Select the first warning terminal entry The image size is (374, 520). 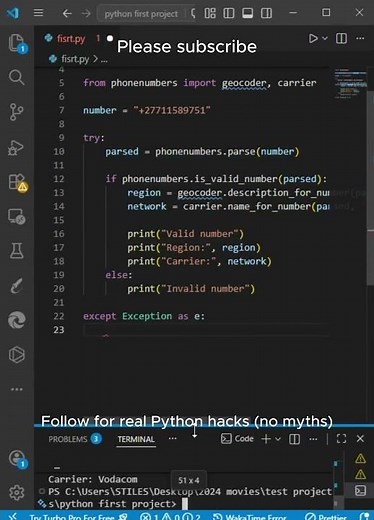360,459
